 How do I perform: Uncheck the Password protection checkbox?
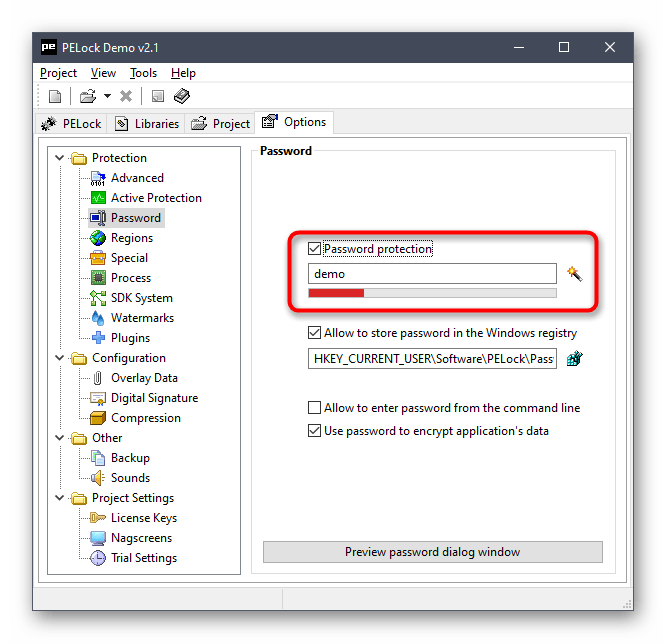tap(314, 248)
